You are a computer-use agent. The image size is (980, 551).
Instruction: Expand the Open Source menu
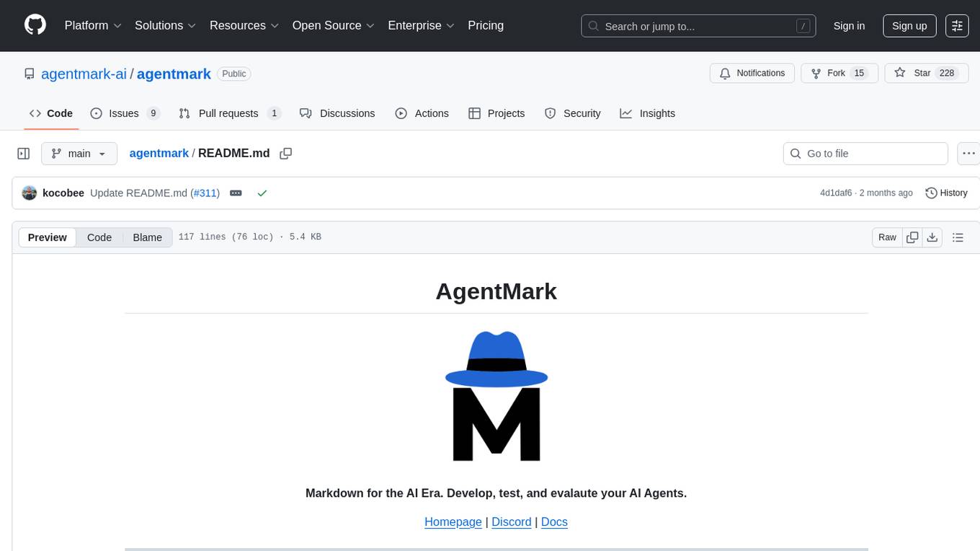coord(334,25)
